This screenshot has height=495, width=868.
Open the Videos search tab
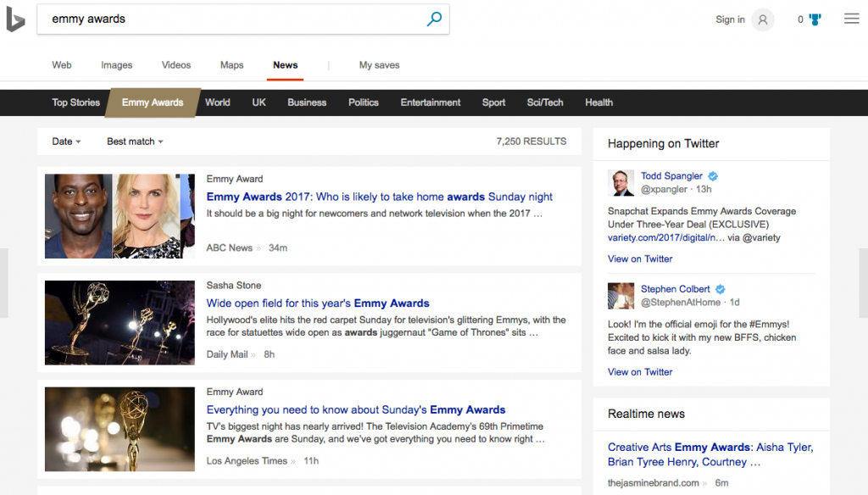[x=176, y=65]
